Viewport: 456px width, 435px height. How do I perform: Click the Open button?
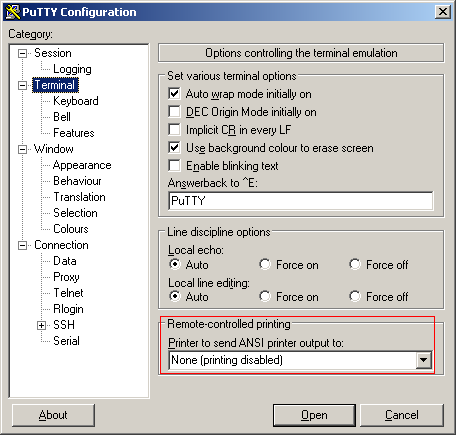click(314, 415)
